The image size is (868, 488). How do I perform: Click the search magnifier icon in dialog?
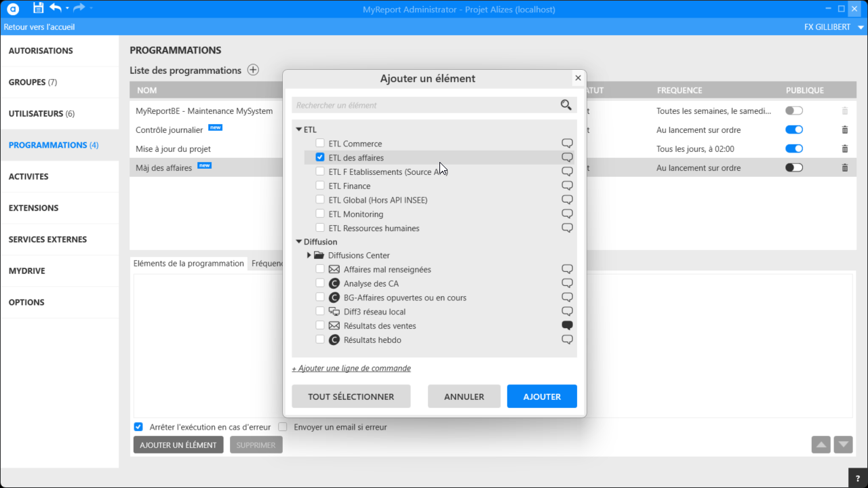pos(566,105)
